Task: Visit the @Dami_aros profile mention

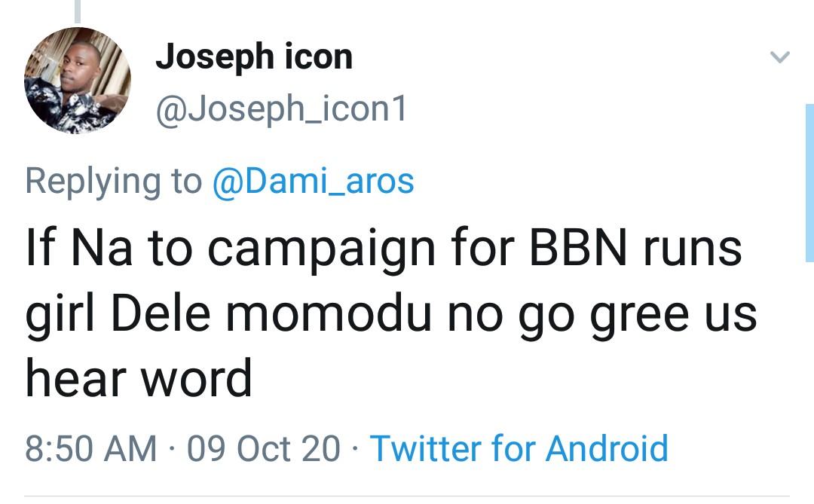Action: pos(313,181)
